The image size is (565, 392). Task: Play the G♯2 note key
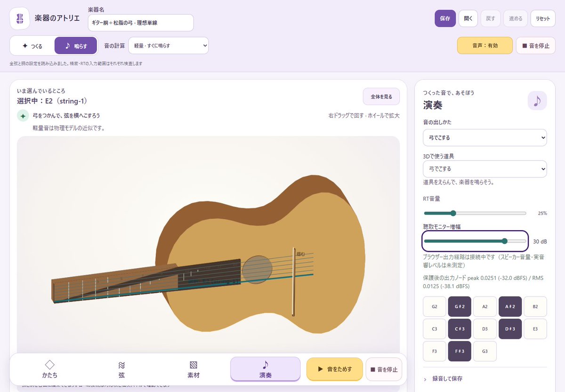tap(460, 306)
